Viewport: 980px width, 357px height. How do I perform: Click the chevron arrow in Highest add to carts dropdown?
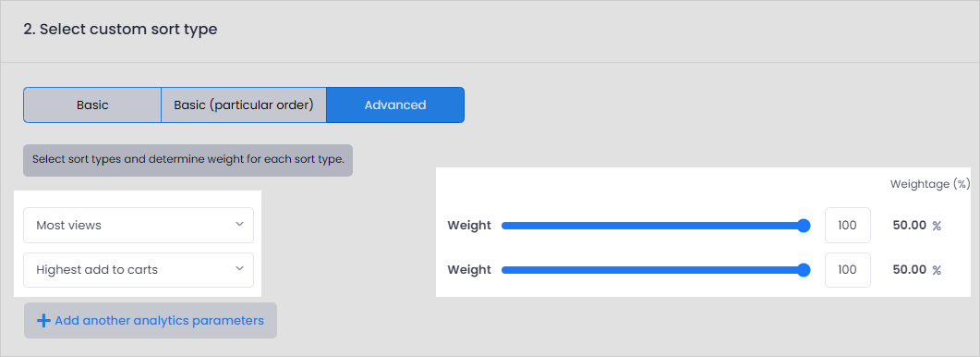[239, 269]
